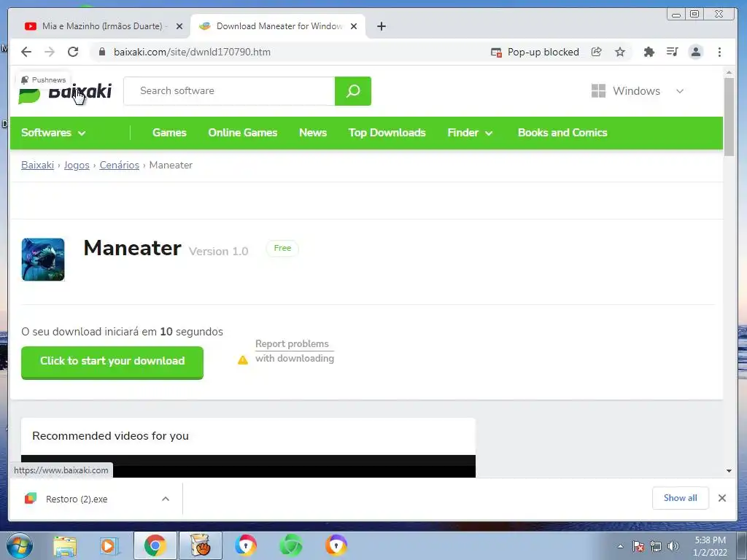747x560 pixels.
Task: Follow the Jogos breadcrumb link
Action: [x=77, y=166]
